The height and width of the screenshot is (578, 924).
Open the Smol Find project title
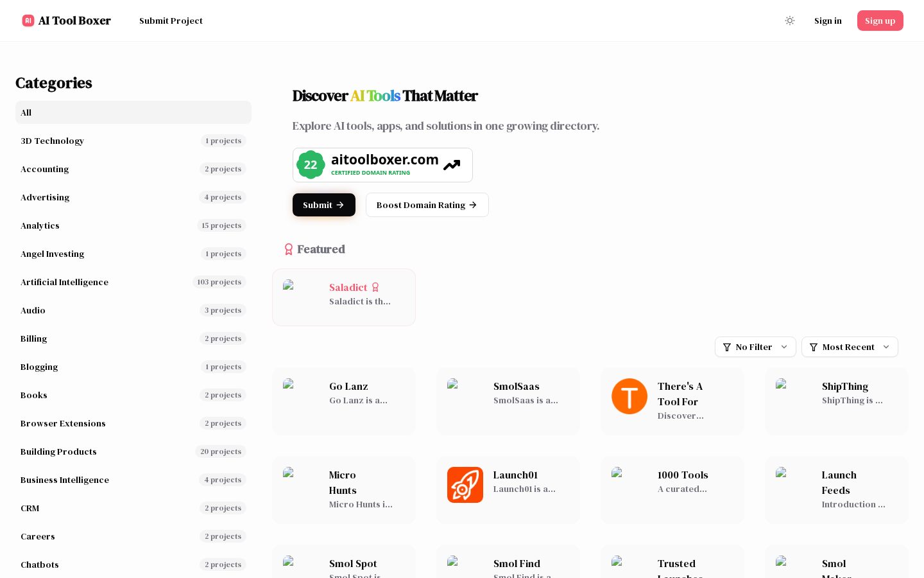[x=517, y=564]
